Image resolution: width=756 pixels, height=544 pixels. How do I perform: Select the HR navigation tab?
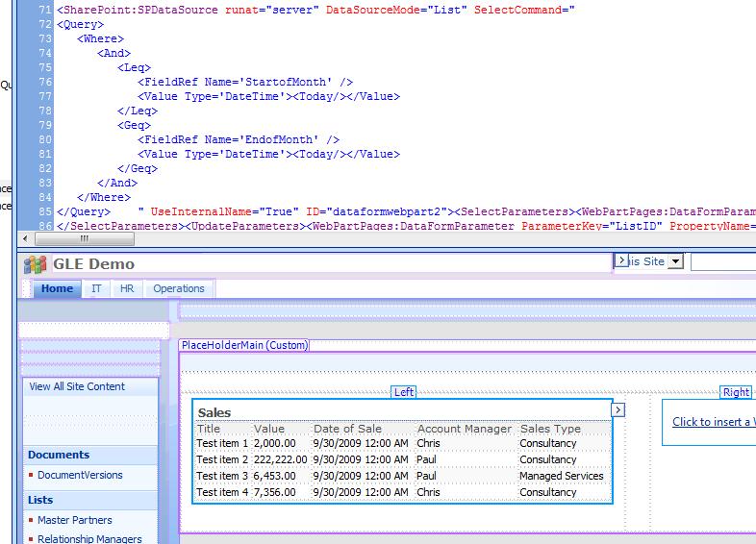127,288
